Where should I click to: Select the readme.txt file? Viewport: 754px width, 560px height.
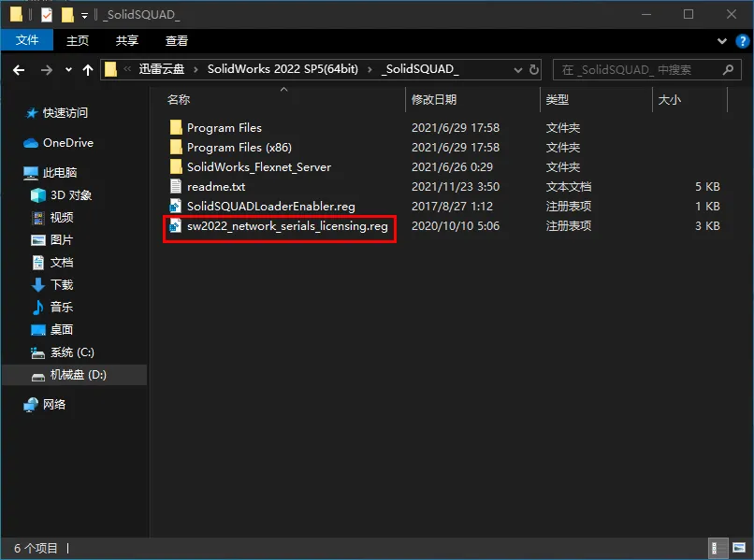(x=216, y=186)
